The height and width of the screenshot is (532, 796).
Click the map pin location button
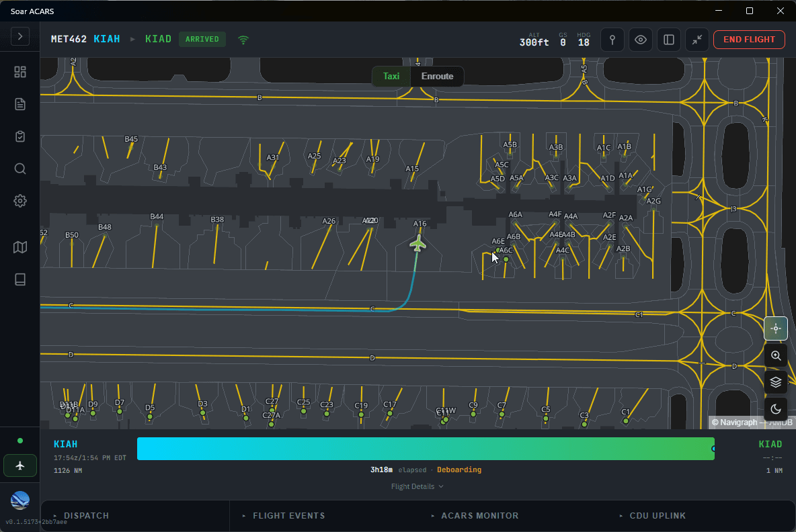pos(612,40)
